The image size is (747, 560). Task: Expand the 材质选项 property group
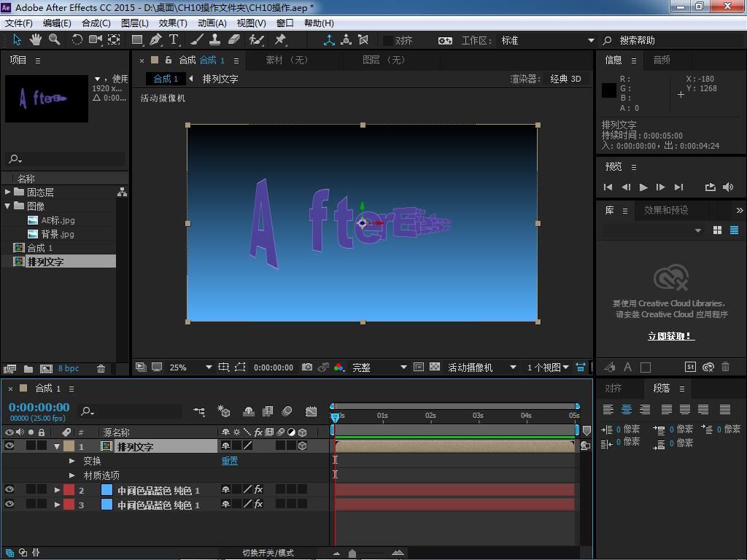[x=72, y=475]
